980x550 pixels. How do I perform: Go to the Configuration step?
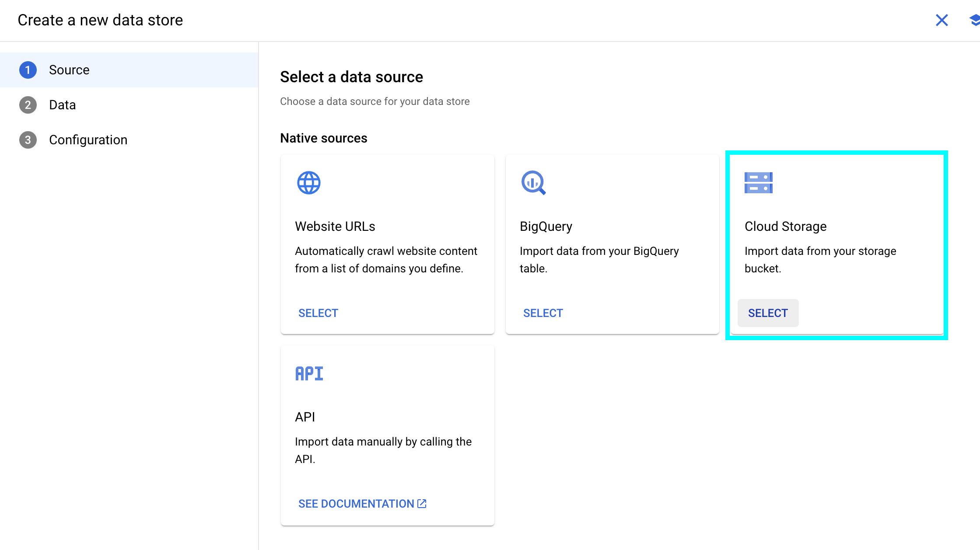pyautogui.click(x=88, y=140)
